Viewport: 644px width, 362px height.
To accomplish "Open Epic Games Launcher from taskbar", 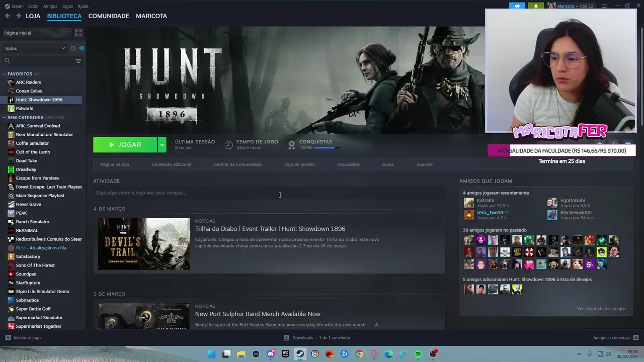I will [x=285, y=354].
